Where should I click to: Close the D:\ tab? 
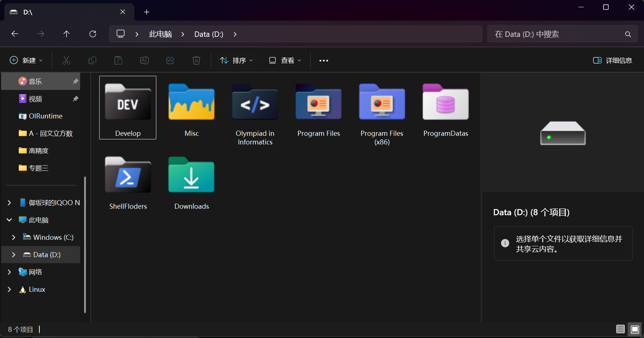pos(123,12)
